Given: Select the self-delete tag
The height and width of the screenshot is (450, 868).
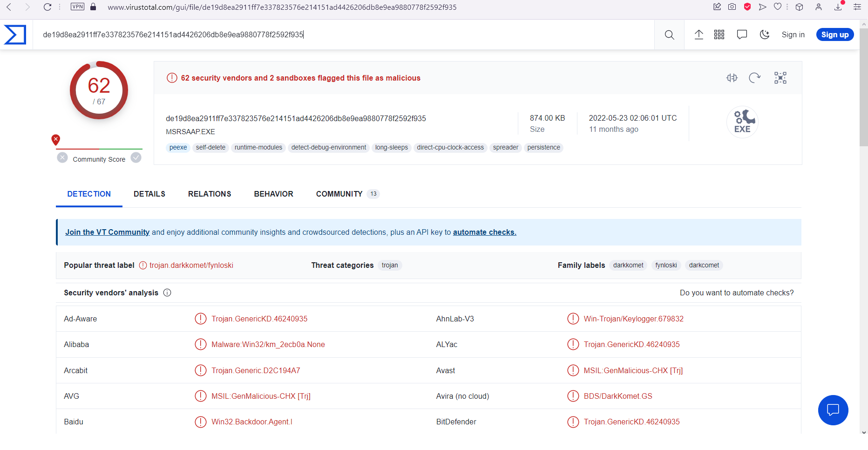Looking at the screenshot, I should [210, 148].
